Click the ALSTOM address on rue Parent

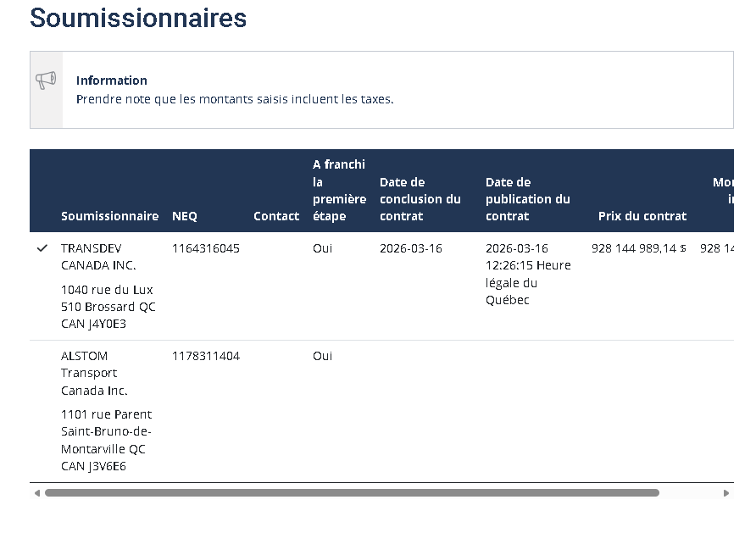pos(106,440)
